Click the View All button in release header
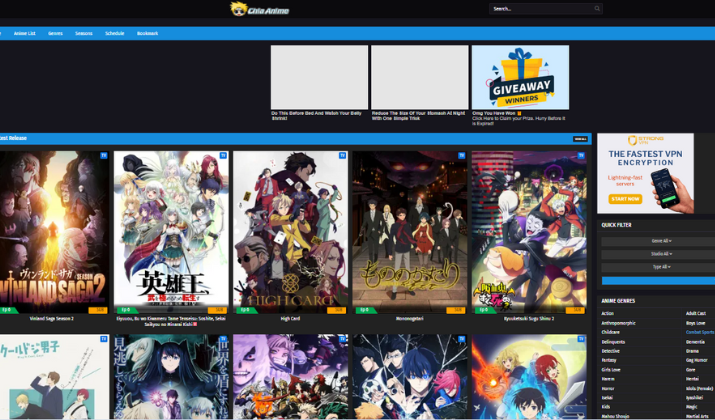 point(580,139)
